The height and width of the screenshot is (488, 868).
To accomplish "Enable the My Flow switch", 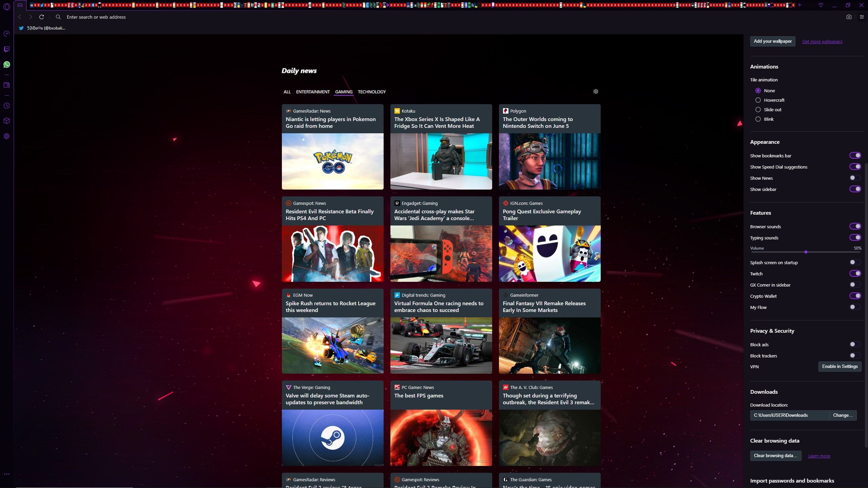I will click(855, 307).
